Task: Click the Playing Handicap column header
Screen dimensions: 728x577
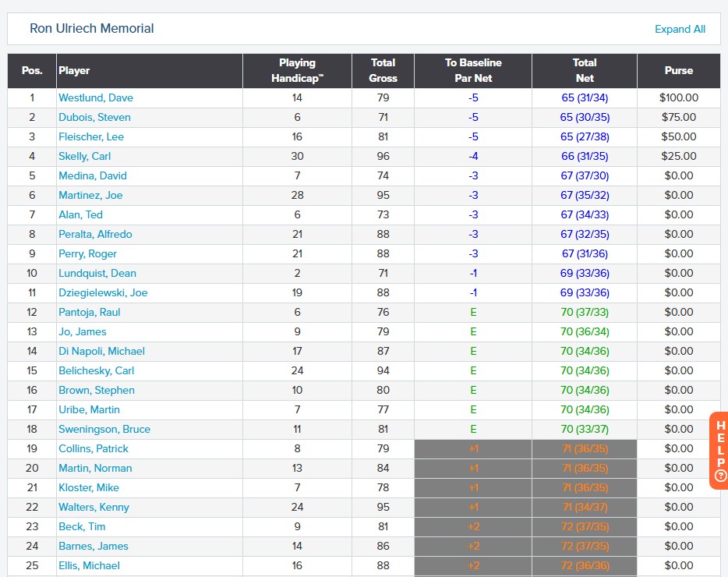Action: click(297, 70)
